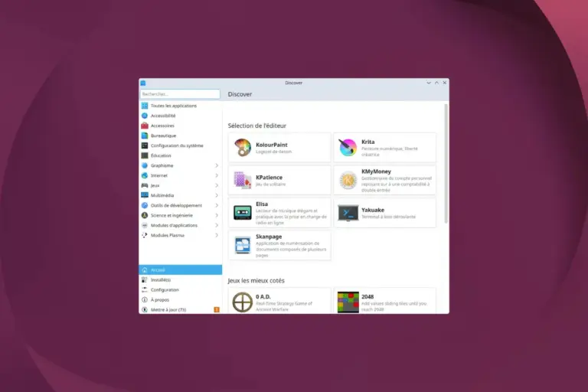Click the Outils de développement icon
The height and width of the screenshot is (392, 588).
[x=145, y=205]
